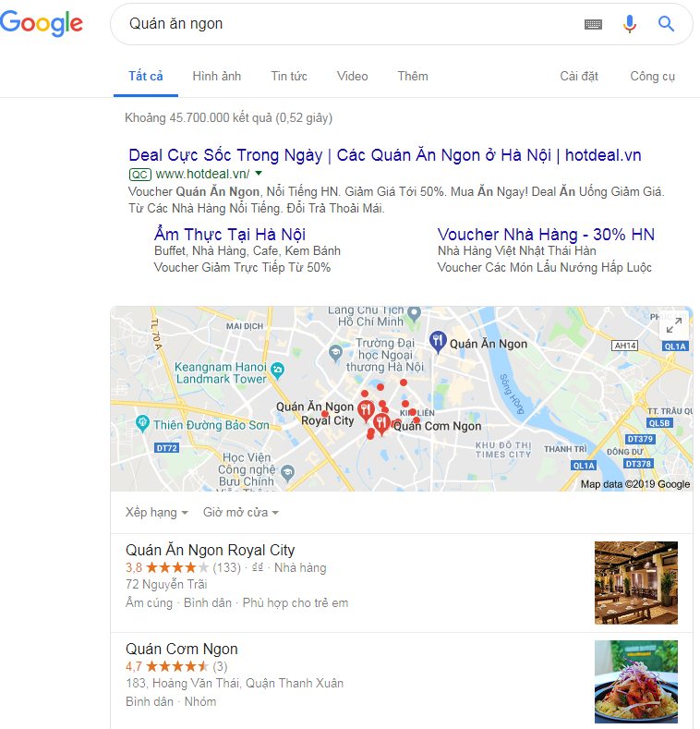Open the Deal Cực Sốc hotdeal.vn ad link
700x729 pixels.
385,155
